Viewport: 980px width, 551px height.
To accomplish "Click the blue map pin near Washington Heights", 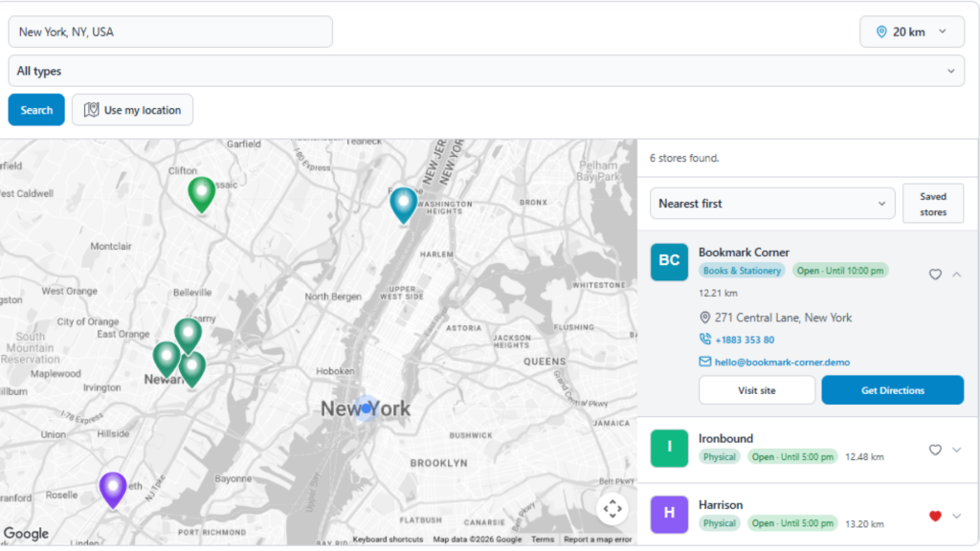I will coord(404,205).
